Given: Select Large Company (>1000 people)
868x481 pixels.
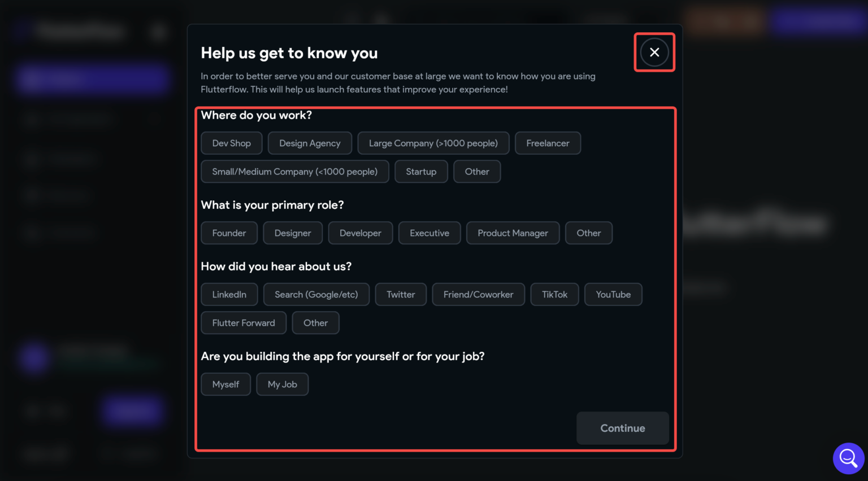Looking at the screenshot, I should click(433, 143).
